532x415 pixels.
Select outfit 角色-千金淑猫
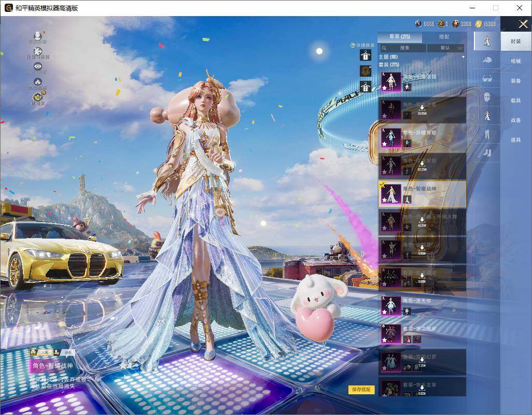tap(422, 82)
